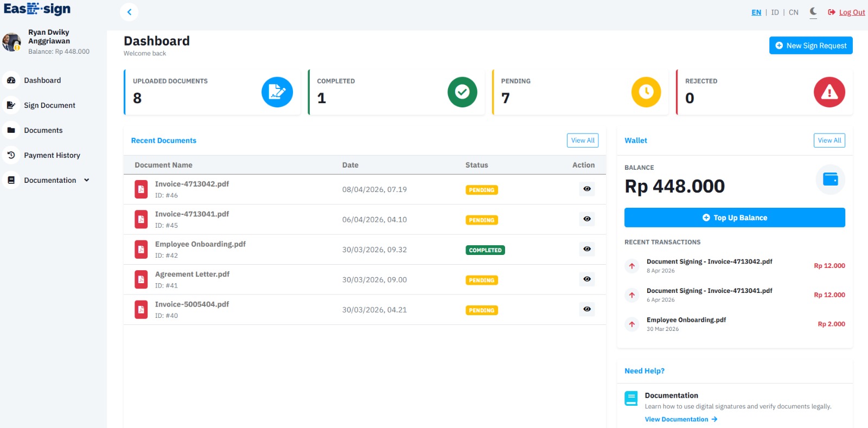868x428 pixels.
Task: Click View All in Recent Documents
Action: 582,140
